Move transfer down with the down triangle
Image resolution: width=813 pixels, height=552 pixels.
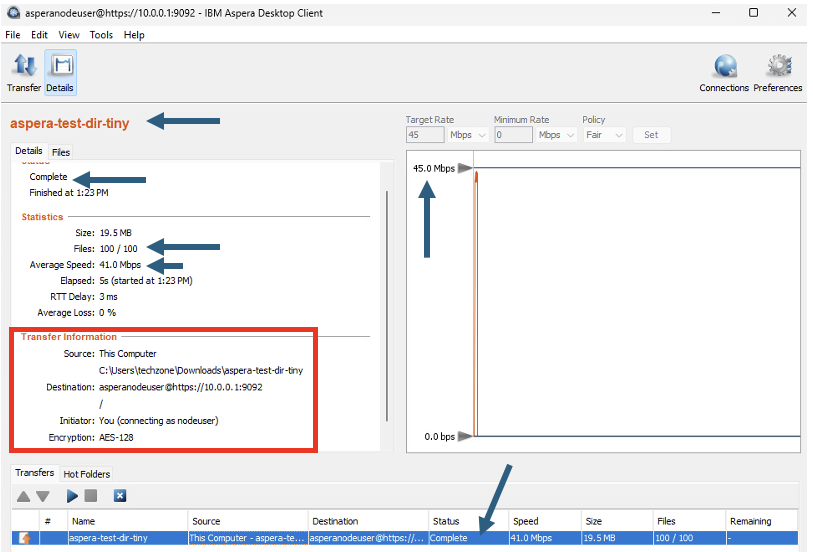pos(43,496)
